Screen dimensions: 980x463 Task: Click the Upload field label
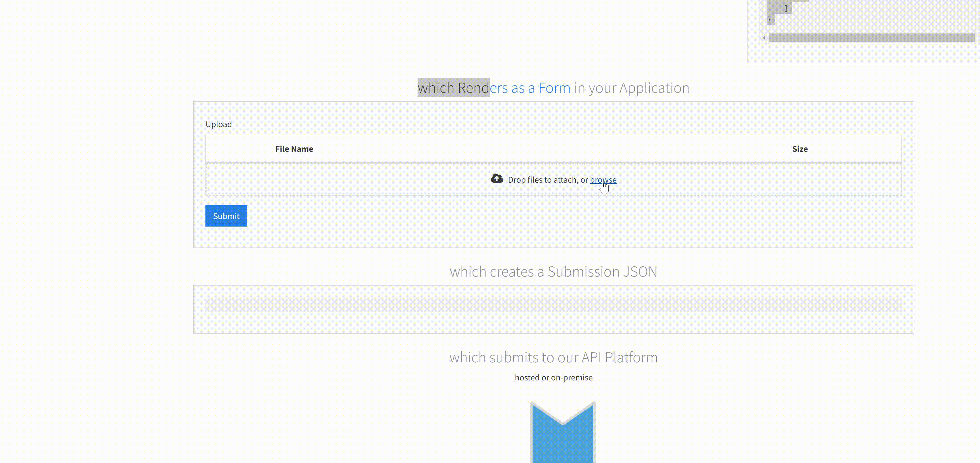tap(219, 124)
